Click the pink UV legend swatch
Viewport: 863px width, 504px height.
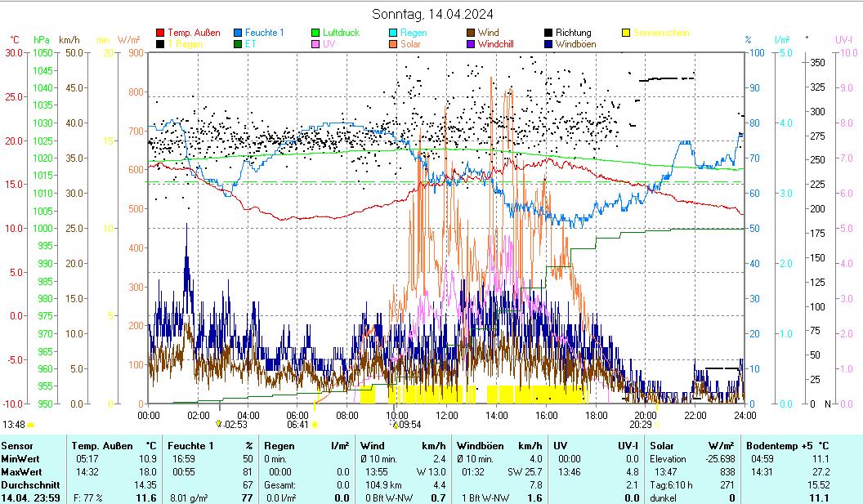pos(316,44)
